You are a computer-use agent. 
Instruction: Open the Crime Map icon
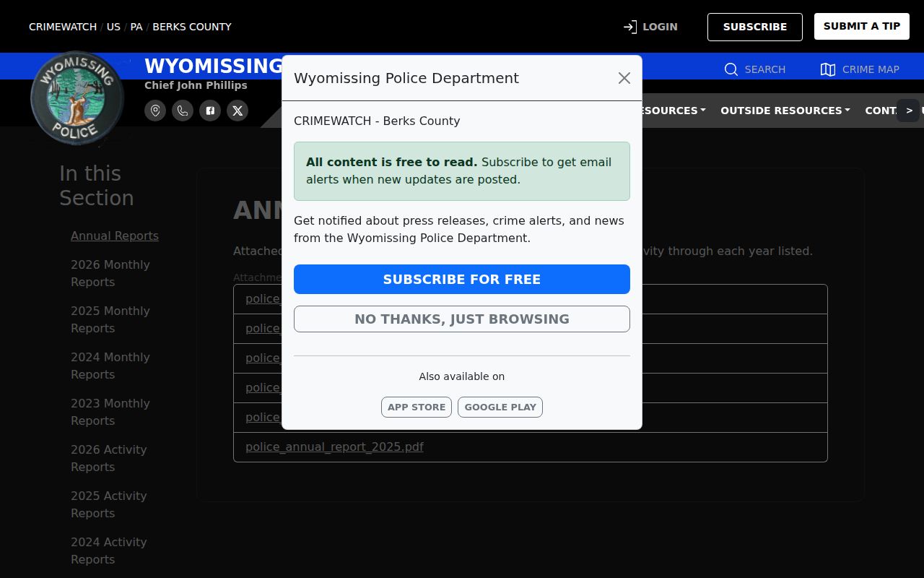point(828,69)
